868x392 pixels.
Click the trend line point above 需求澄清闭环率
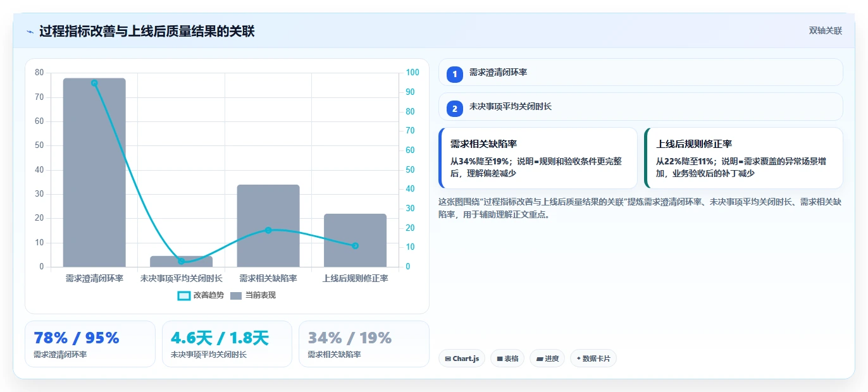click(x=94, y=83)
